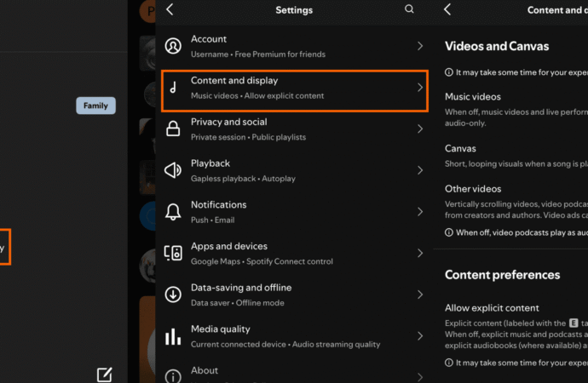Click 'Push • Email' subtitle
The image size is (588, 383).
click(213, 220)
